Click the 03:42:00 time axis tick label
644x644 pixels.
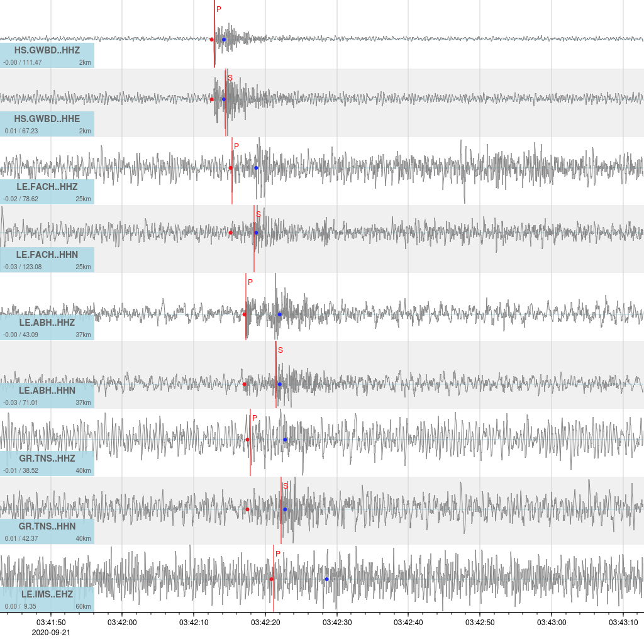(x=122, y=622)
